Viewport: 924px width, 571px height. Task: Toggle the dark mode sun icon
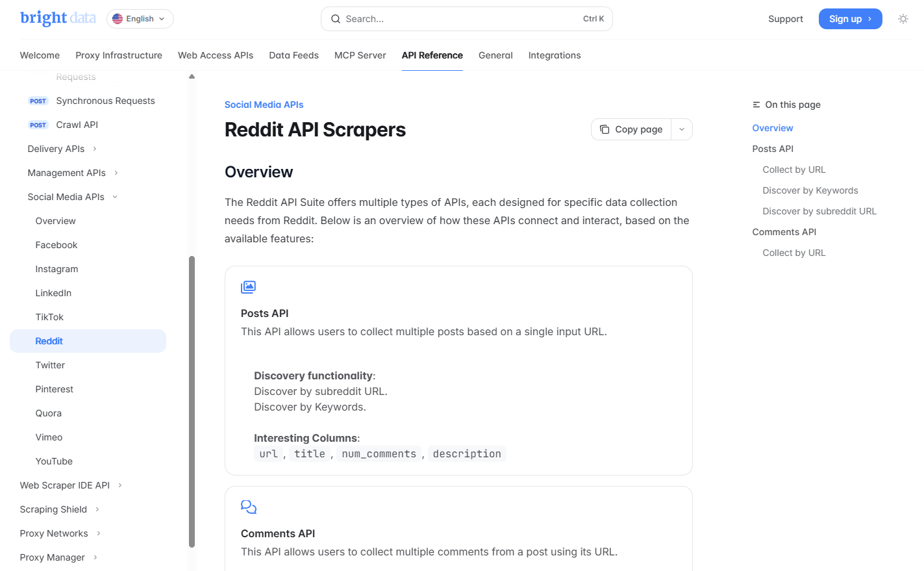point(903,19)
